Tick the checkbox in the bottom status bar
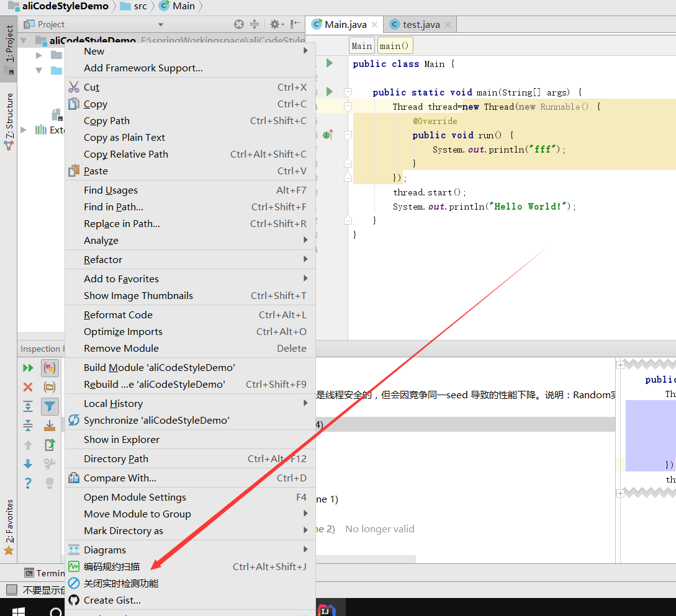The width and height of the screenshot is (676, 616). [x=12, y=589]
